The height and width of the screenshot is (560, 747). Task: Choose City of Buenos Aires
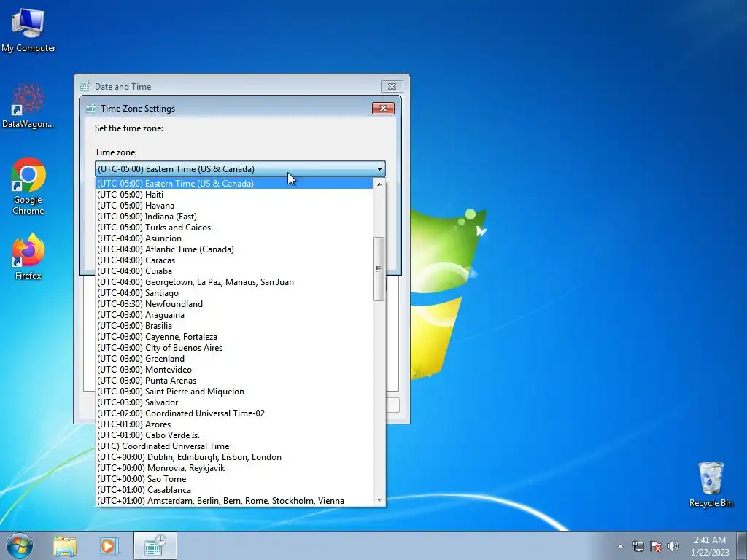234,348
